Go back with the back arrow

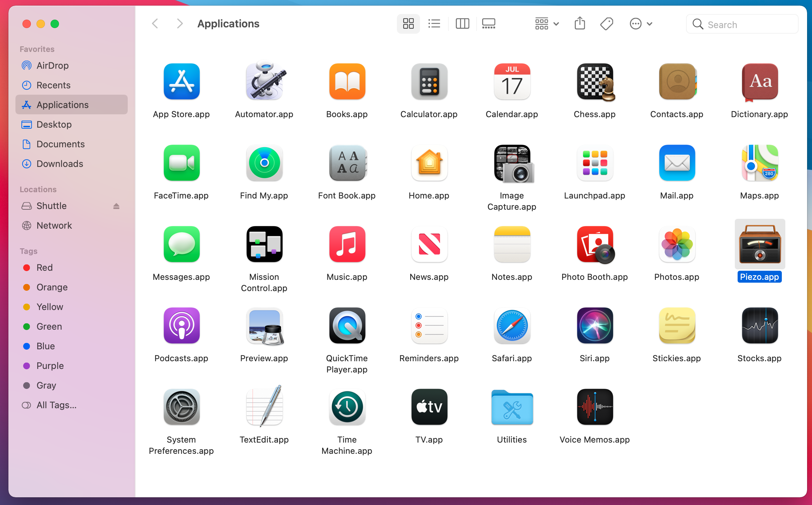coord(155,24)
